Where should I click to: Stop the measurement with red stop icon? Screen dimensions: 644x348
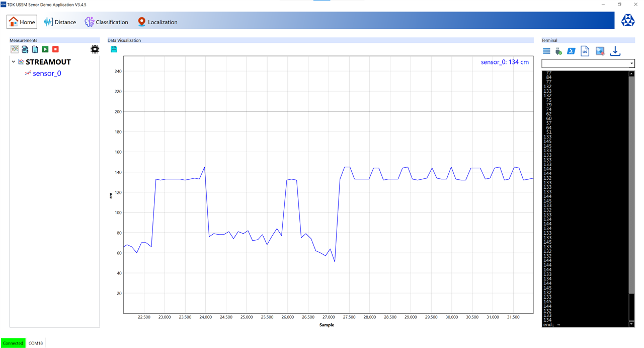click(55, 49)
